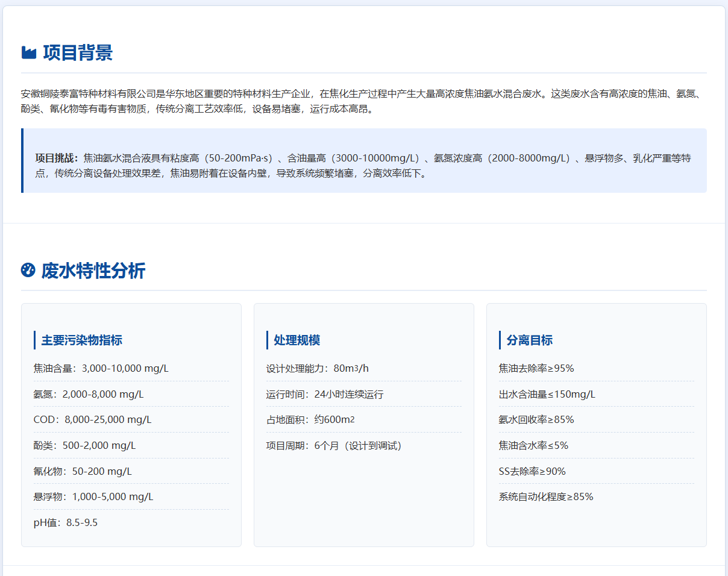Click the factory icon beside 项目背景
The width and height of the screenshot is (728, 576).
[x=29, y=53]
